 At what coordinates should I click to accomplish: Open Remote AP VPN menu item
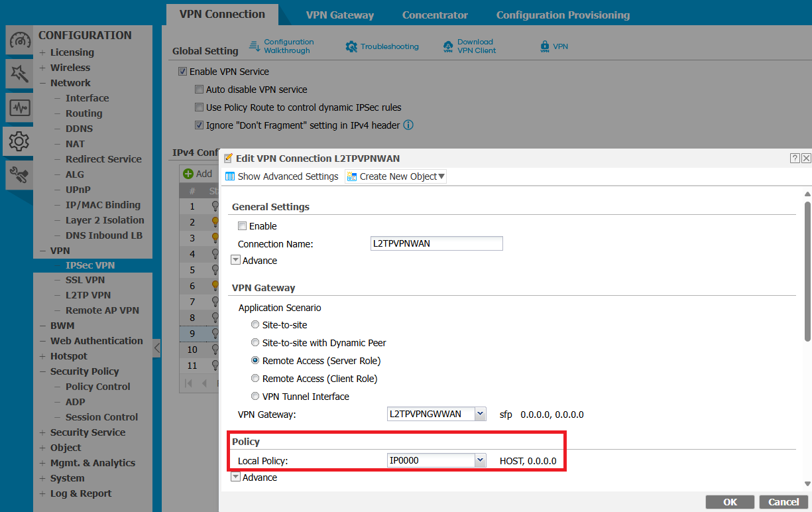(102, 310)
